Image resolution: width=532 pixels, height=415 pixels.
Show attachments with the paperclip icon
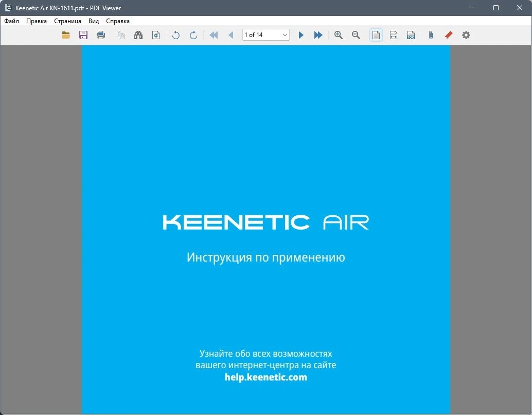(x=431, y=35)
